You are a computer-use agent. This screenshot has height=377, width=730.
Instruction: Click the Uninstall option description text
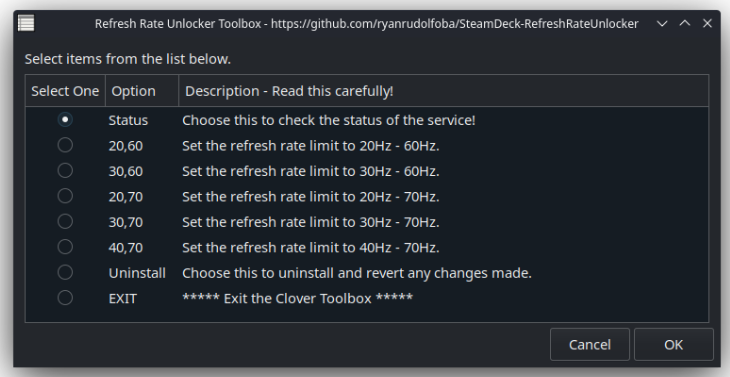tap(357, 273)
